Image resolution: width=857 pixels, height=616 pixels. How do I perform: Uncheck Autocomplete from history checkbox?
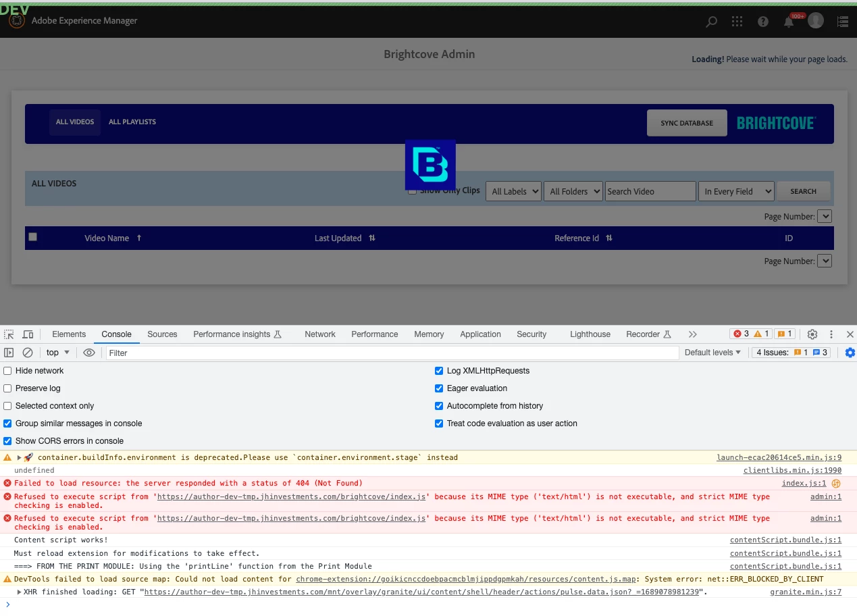[439, 406]
